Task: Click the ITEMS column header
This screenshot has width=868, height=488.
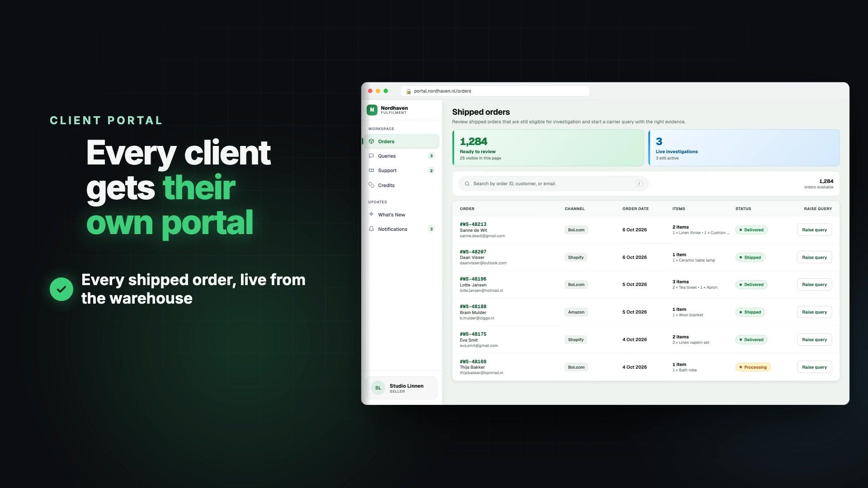Action: [678, 209]
